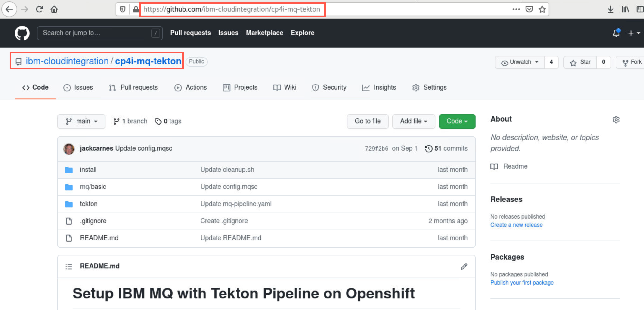
Task: Open the browser downloads arrow icon
Action: pos(610,9)
